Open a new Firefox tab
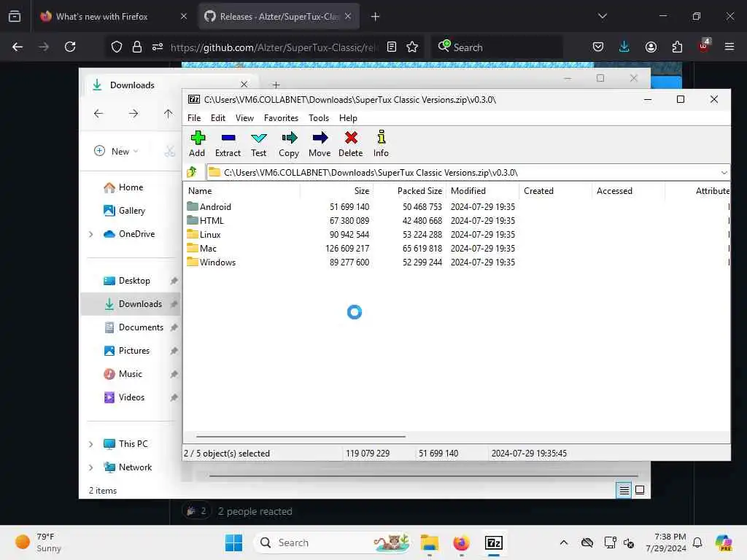The width and height of the screenshot is (747, 560). pyautogui.click(x=376, y=17)
